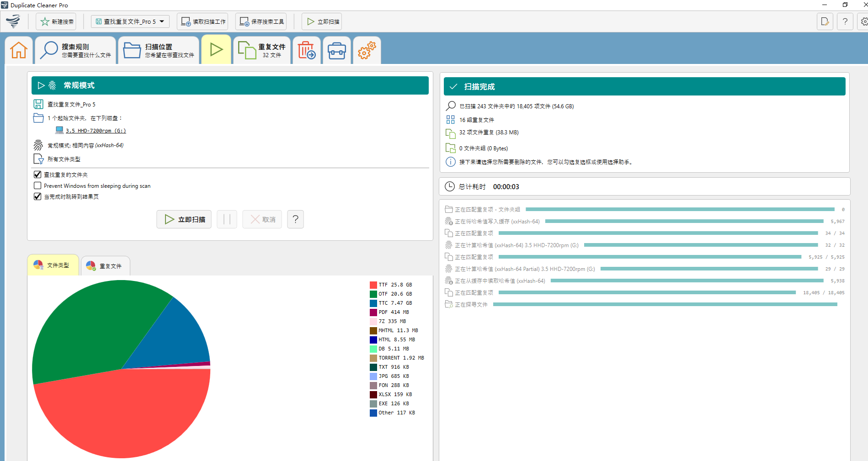Switch to the 重复文件 chart tab
The image size is (868, 461).
[x=105, y=266]
